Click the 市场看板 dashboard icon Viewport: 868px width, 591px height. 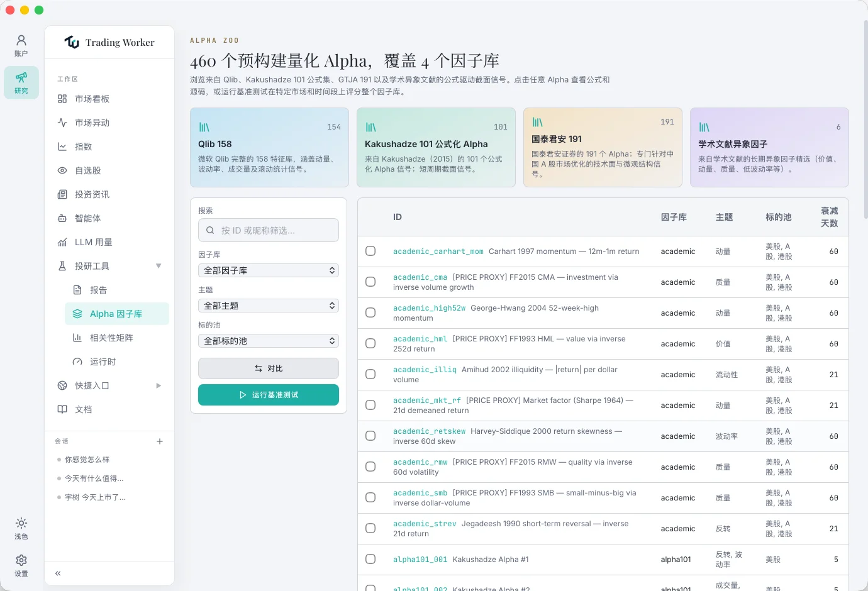pos(62,99)
